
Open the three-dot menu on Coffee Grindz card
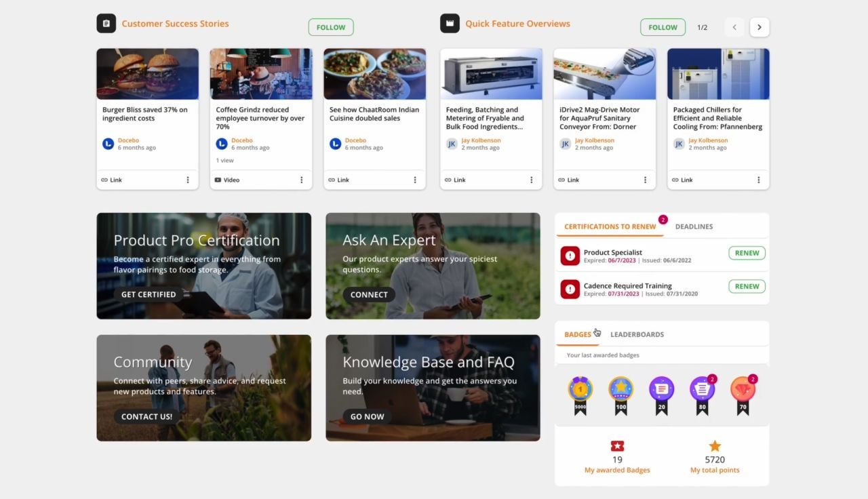302,180
